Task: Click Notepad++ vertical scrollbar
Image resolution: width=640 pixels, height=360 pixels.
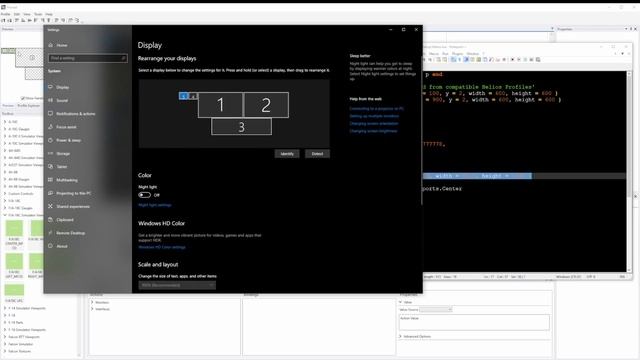Action: click(629, 171)
